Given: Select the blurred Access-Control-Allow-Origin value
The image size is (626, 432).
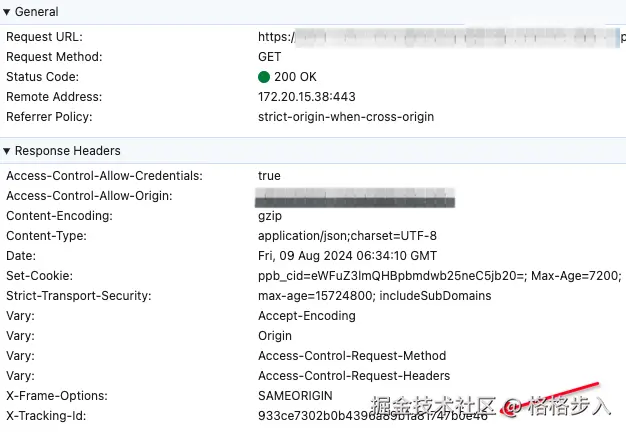Looking at the screenshot, I should [x=355, y=196].
